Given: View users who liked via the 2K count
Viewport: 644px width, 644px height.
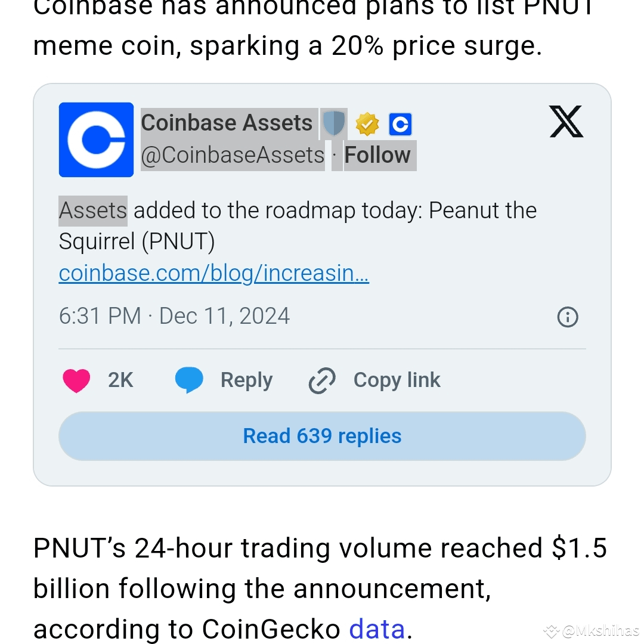Looking at the screenshot, I should [120, 380].
